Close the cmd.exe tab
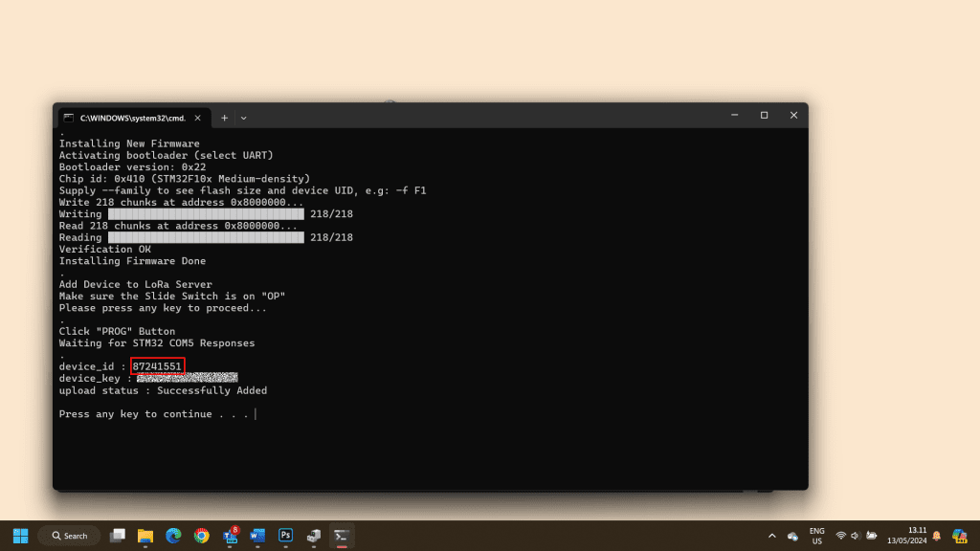 198,117
